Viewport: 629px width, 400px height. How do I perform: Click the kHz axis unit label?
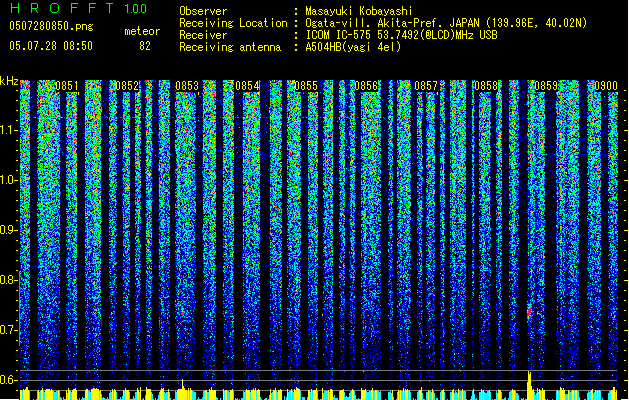pyautogui.click(x=9, y=81)
